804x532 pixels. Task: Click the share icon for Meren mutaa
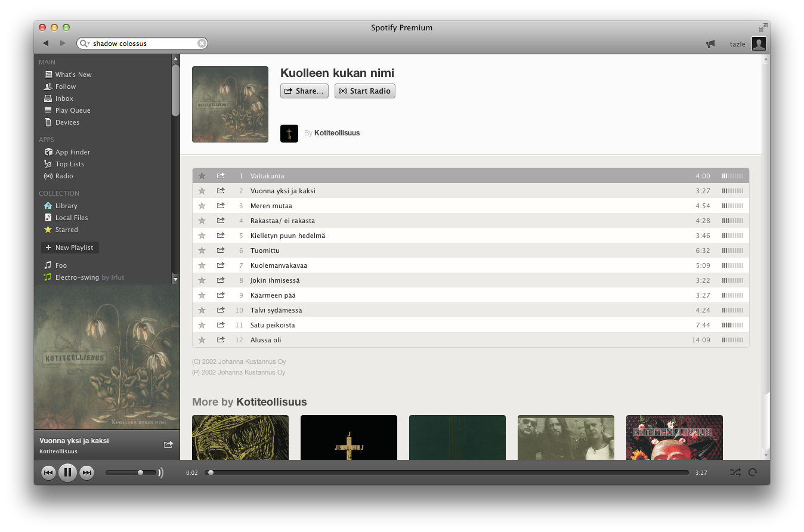tap(221, 206)
